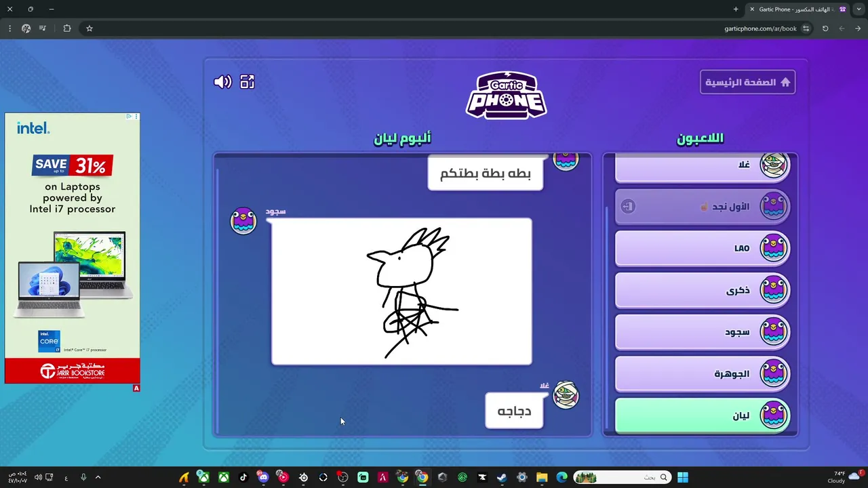Select player سجود in the list
868x488 pixels.
click(702, 332)
